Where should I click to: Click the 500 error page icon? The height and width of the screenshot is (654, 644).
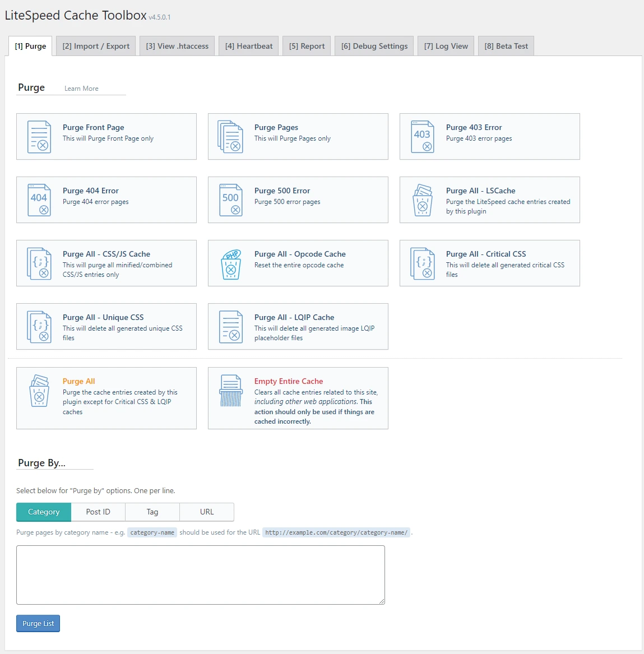coord(231,200)
